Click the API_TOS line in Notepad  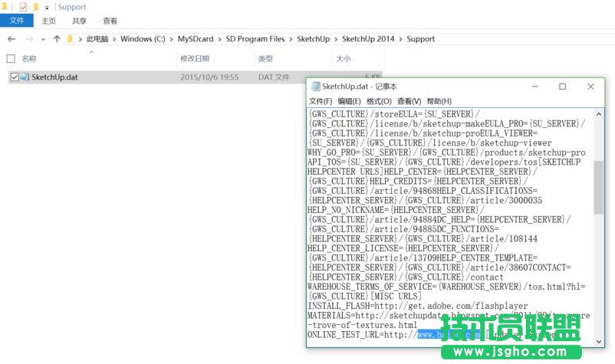(x=444, y=162)
